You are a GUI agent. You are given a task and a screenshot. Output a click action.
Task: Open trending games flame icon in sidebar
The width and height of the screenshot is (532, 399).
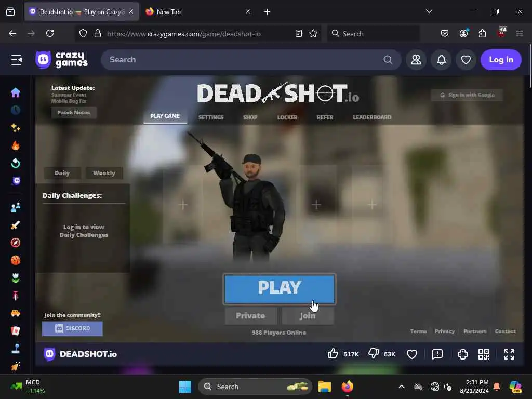16,146
